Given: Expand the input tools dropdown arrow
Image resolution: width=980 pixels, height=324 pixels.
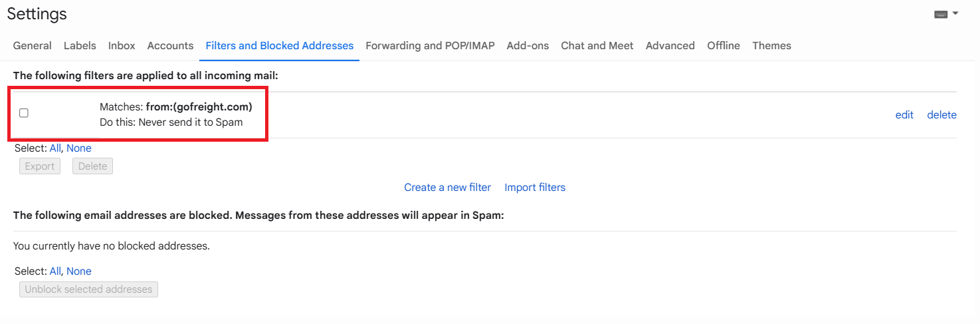Looking at the screenshot, I should pos(955,13).
